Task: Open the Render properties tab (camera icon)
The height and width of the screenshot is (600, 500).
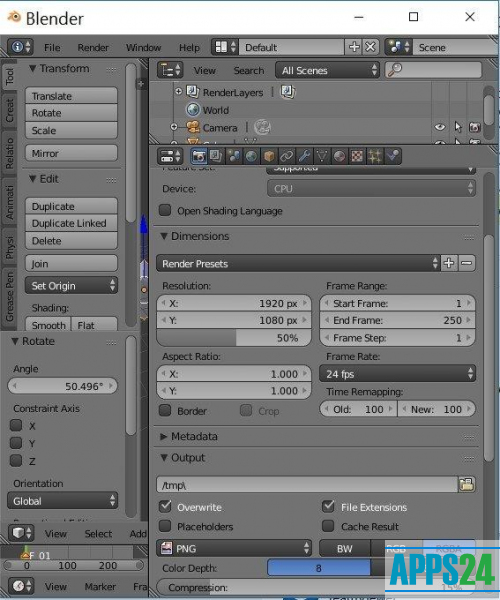Action: coord(198,156)
